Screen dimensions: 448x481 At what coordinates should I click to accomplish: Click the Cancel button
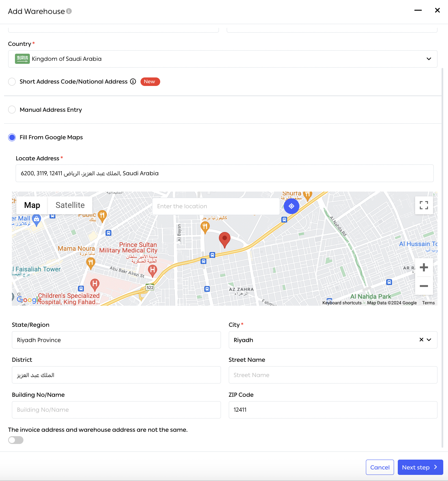coord(380,467)
